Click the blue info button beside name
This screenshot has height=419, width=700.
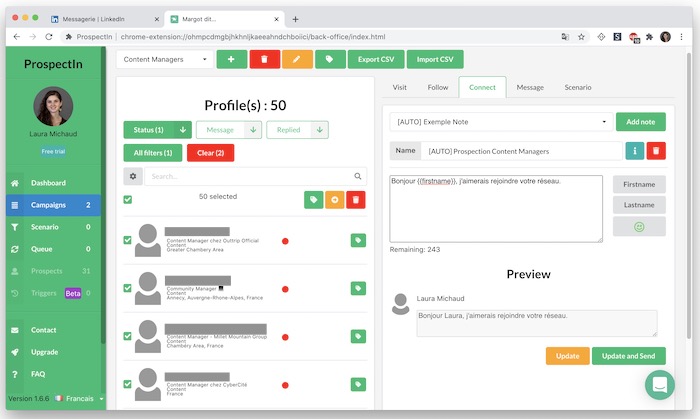click(634, 151)
